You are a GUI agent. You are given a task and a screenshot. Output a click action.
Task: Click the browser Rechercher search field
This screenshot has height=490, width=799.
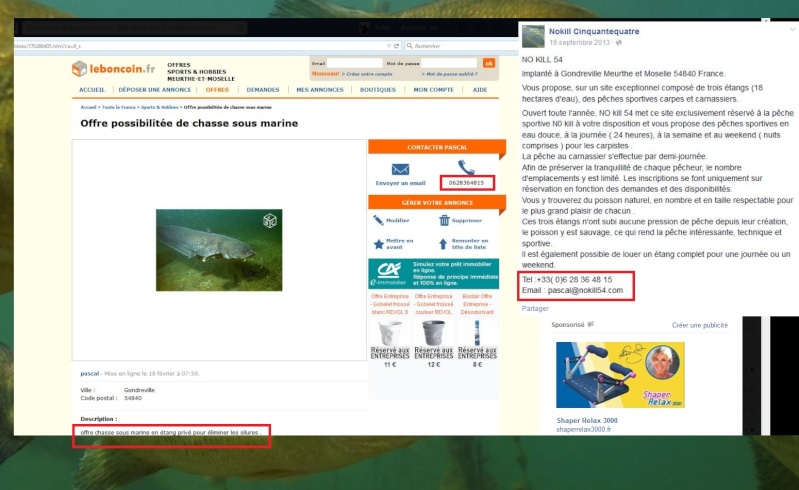coord(461,46)
